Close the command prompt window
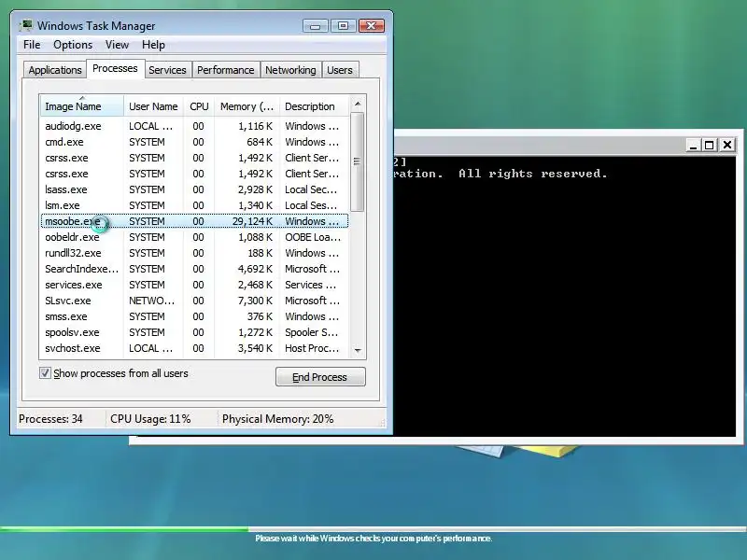The width and height of the screenshot is (747, 560). tap(727, 145)
